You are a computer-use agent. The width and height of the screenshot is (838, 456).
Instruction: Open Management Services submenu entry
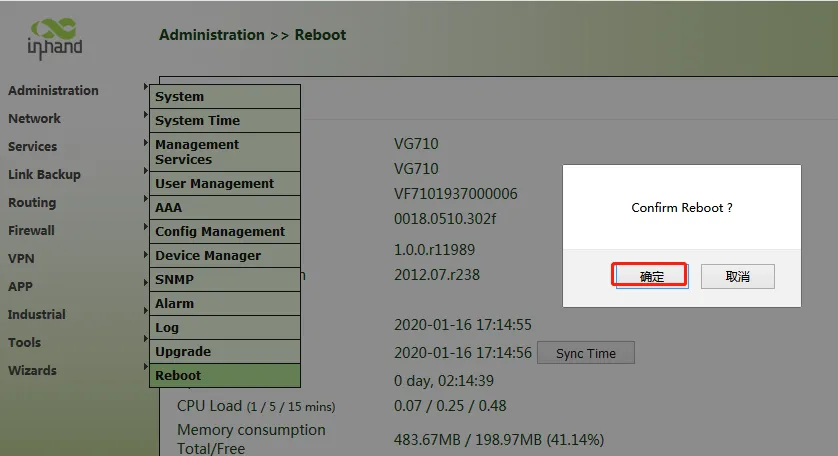point(224,152)
